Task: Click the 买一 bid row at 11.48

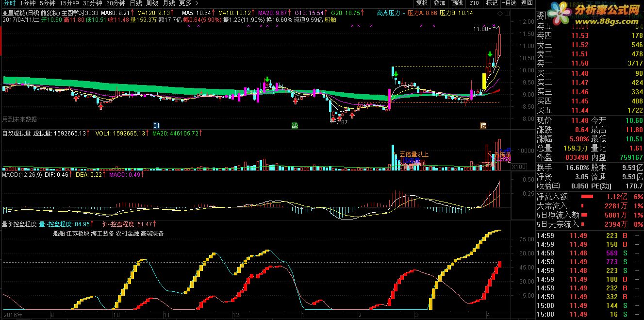Action: (x=590, y=73)
